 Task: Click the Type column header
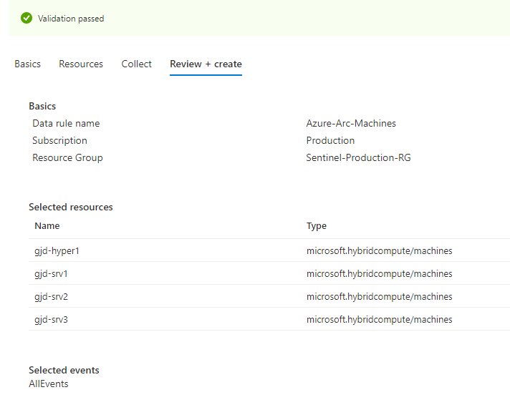click(317, 225)
